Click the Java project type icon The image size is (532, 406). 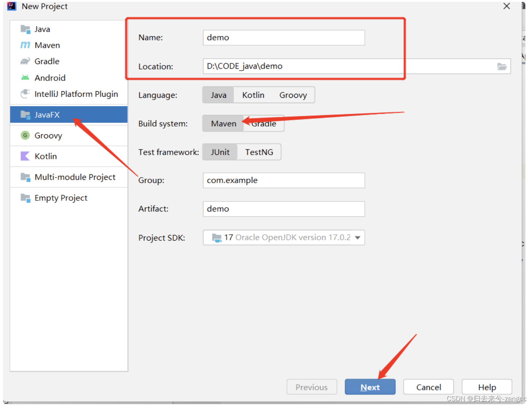(25, 29)
